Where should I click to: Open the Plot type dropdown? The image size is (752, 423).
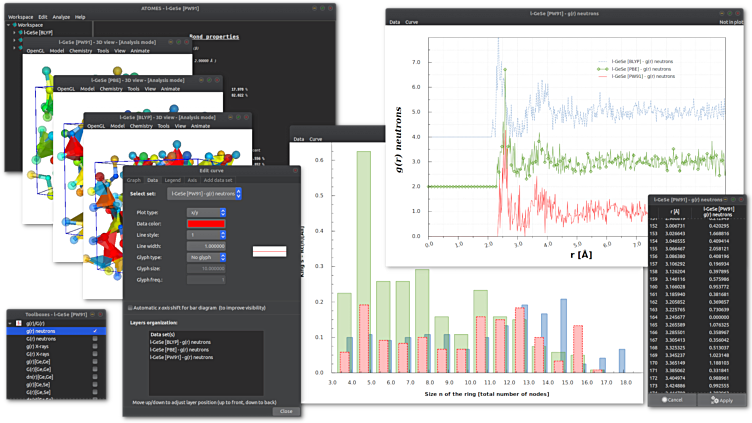(x=206, y=212)
